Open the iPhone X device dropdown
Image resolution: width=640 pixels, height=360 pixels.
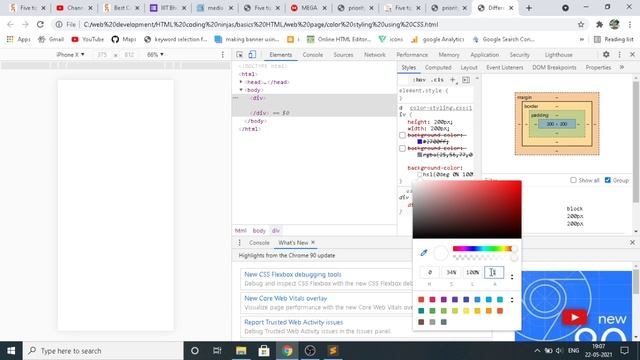pos(70,54)
